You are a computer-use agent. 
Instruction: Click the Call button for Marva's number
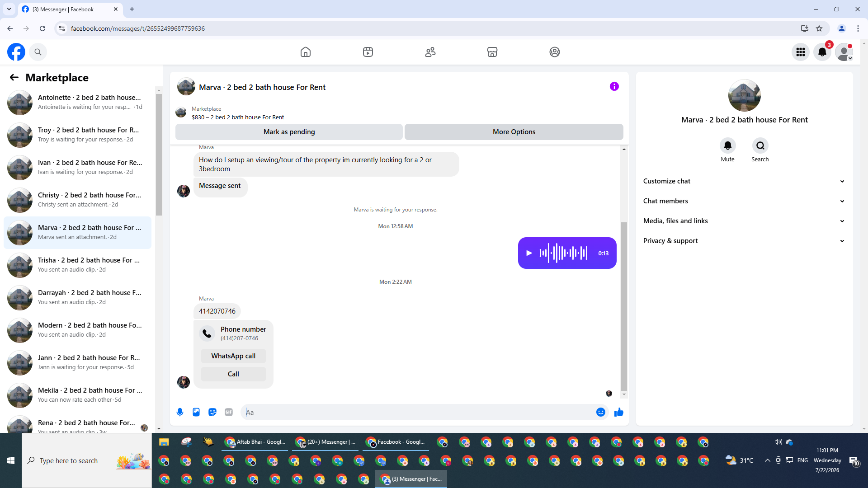[233, 374]
